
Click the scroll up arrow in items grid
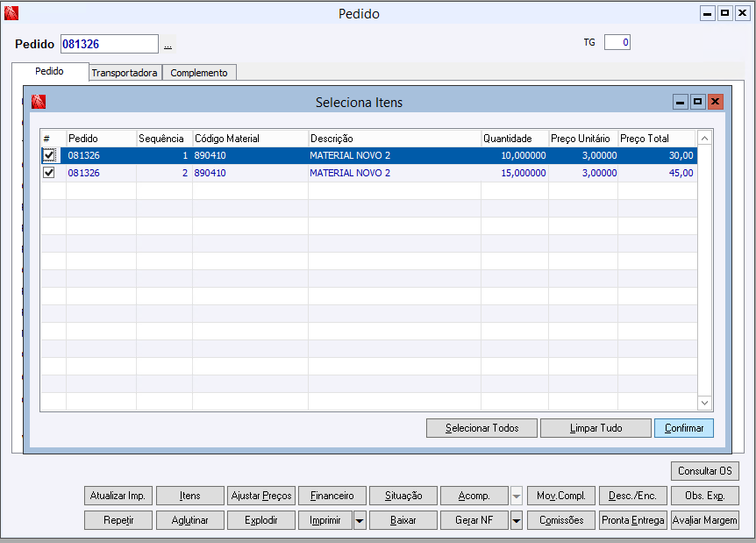[x=704, y=139]
